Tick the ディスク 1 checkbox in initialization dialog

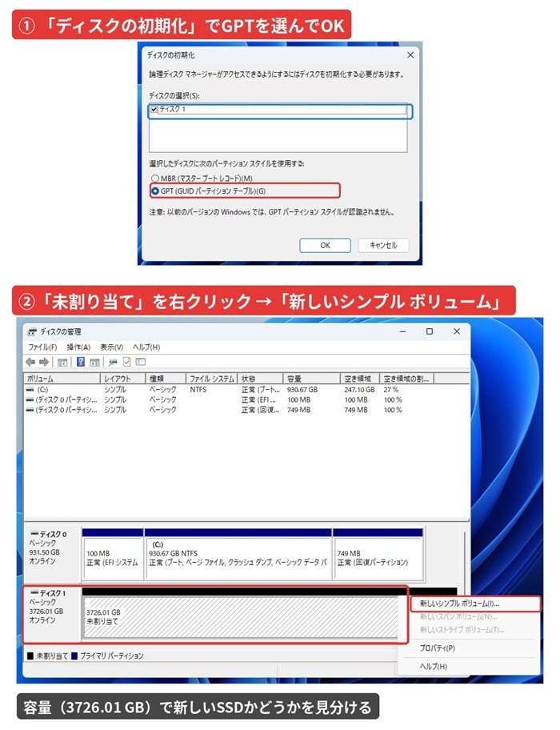(x=154, y=110)
